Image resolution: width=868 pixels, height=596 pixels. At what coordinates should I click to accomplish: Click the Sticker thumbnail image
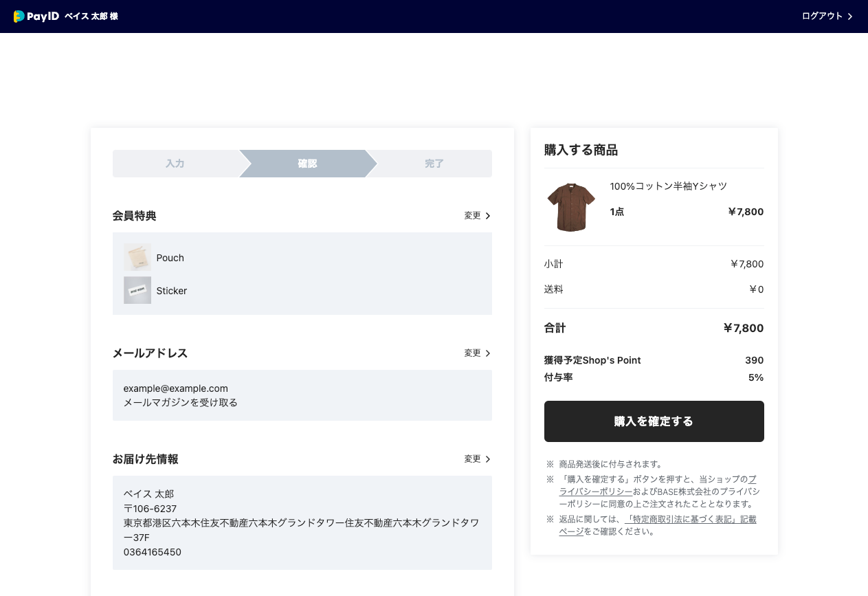click(137, 290)
